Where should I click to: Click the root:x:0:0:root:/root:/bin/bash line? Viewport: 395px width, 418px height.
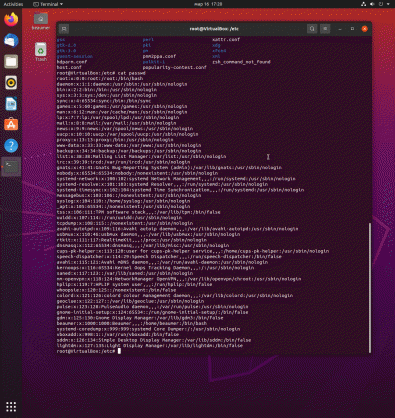point(100,78)
